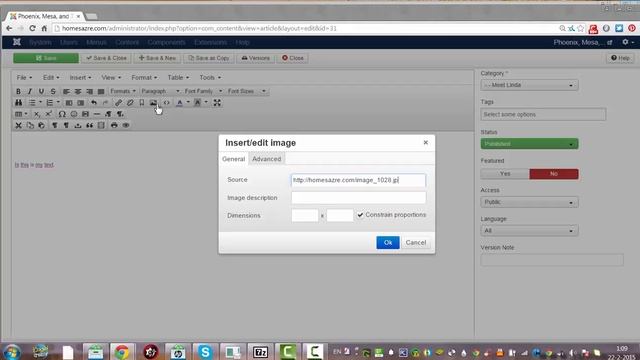This screenshot has width=640, height=360.
Task: Open the Font Sizes dropdown
Action: [247, 91]
